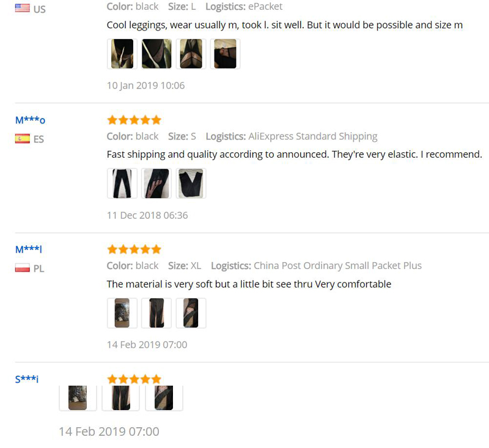Click the Spain flag next to ES
Screen dimensions: 489x448
[x=23, y=139]
